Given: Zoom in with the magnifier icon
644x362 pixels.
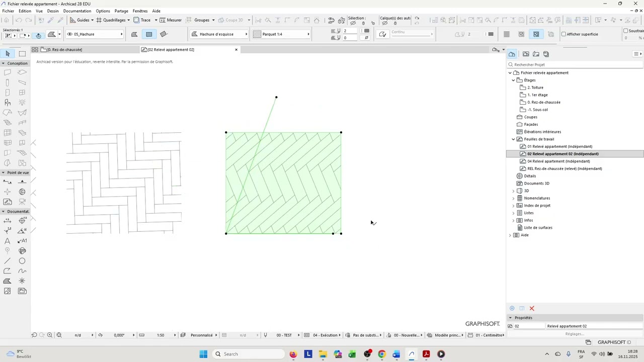Looking at the screenshot, I should click(50, 335).
